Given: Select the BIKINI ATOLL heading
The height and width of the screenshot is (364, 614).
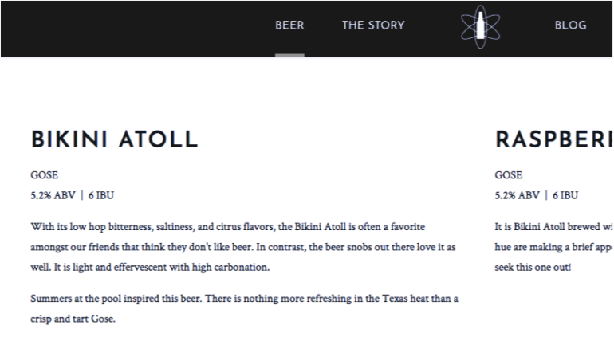Looking at the screenshot, I should click(x=115, y=139).
